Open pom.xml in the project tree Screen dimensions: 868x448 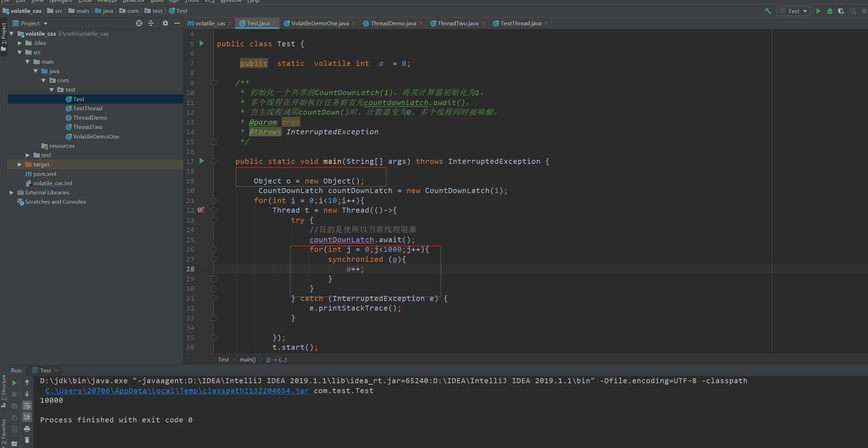click(44, 174)
